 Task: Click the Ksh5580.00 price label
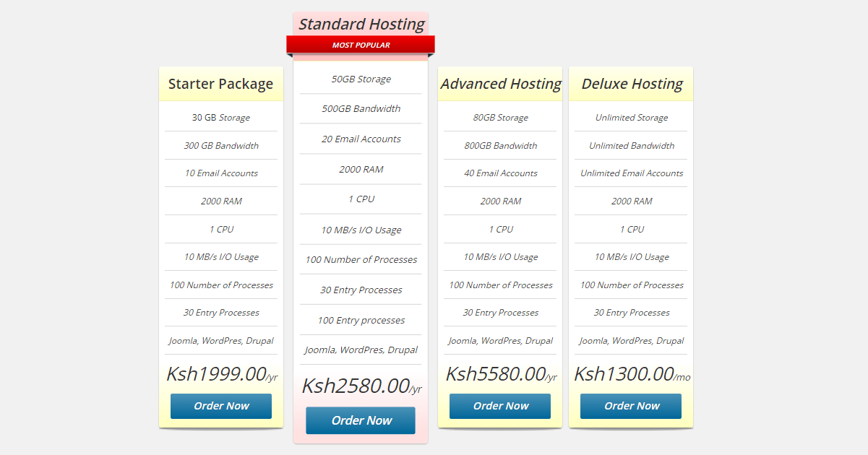click(500, 374)
